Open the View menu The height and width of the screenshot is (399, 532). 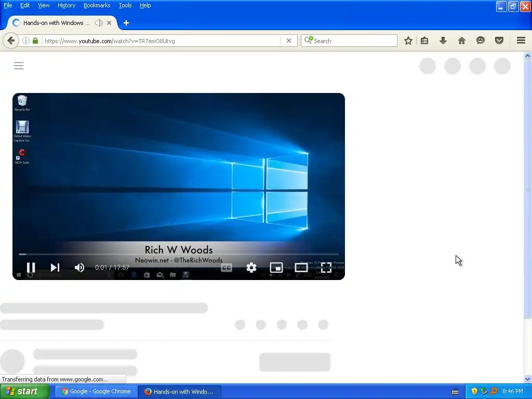44,5
